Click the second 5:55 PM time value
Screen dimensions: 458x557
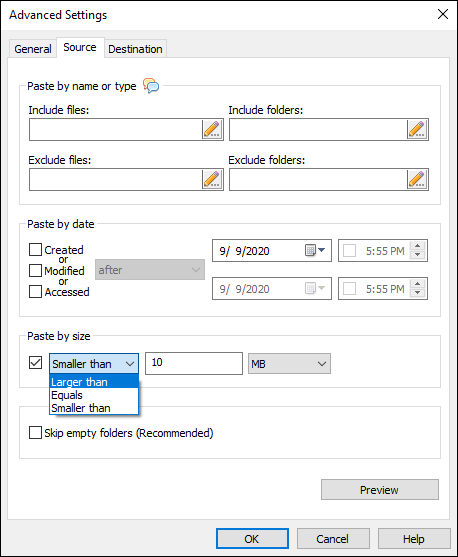385,289
